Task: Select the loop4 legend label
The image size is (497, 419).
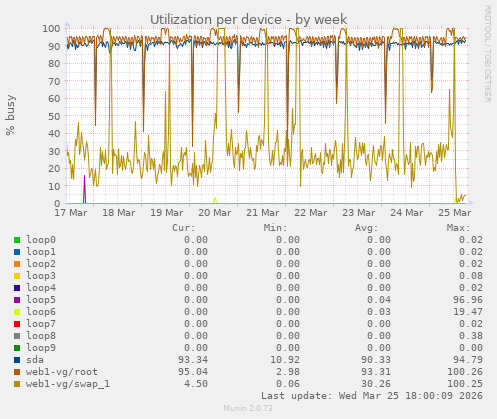Action: click(x=41, y=288)
